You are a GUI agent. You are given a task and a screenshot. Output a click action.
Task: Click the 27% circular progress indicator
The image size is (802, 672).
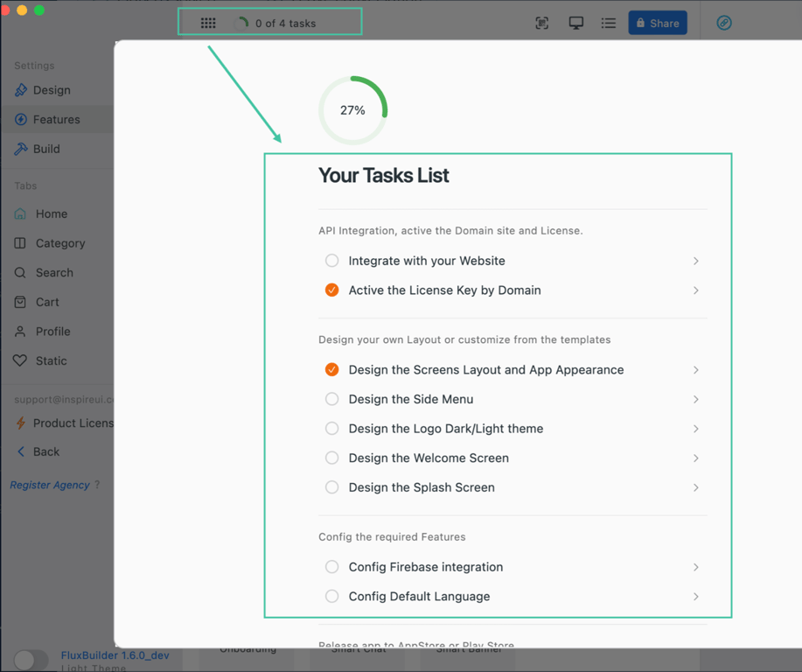point(352,110)
